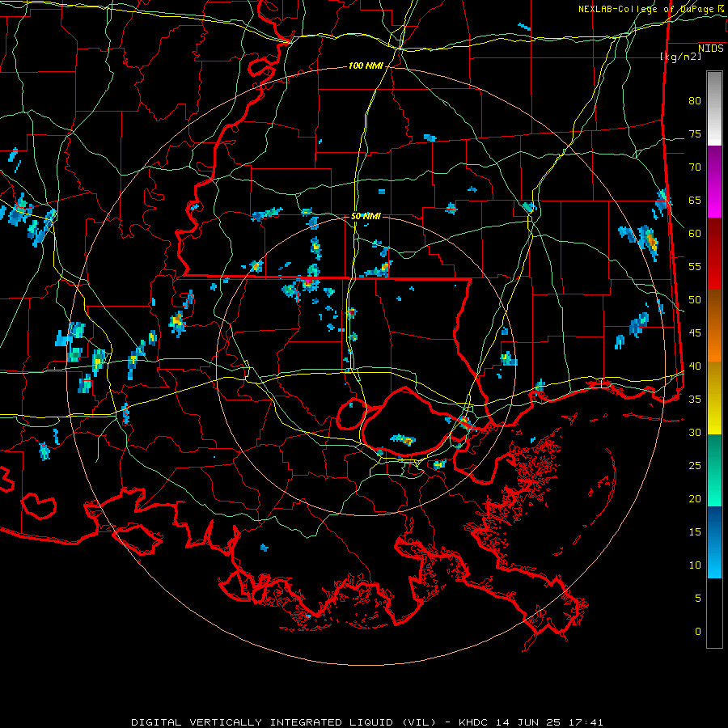
Task: Click the 5 value on the scale
Action: [x=698, y=599]
